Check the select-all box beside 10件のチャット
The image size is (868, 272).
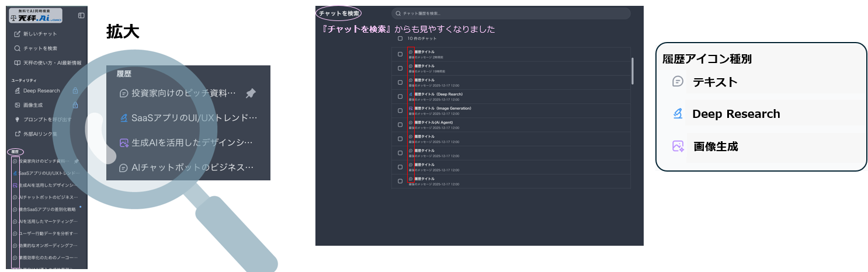point(400,38)
